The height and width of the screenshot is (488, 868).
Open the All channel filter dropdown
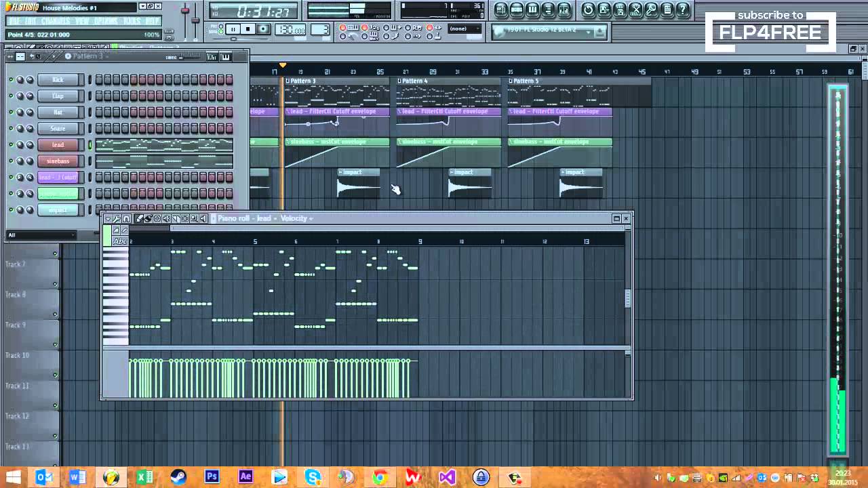click(41, 235)
